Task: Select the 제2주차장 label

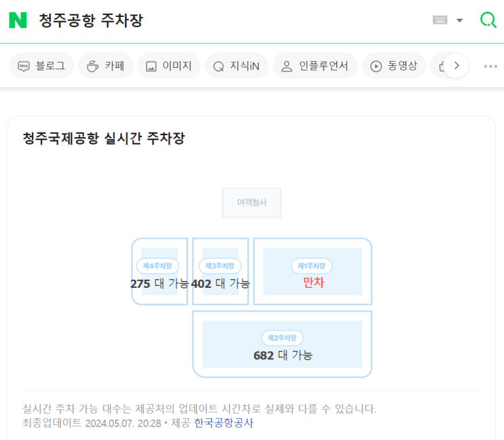Action: coord(282,337)
